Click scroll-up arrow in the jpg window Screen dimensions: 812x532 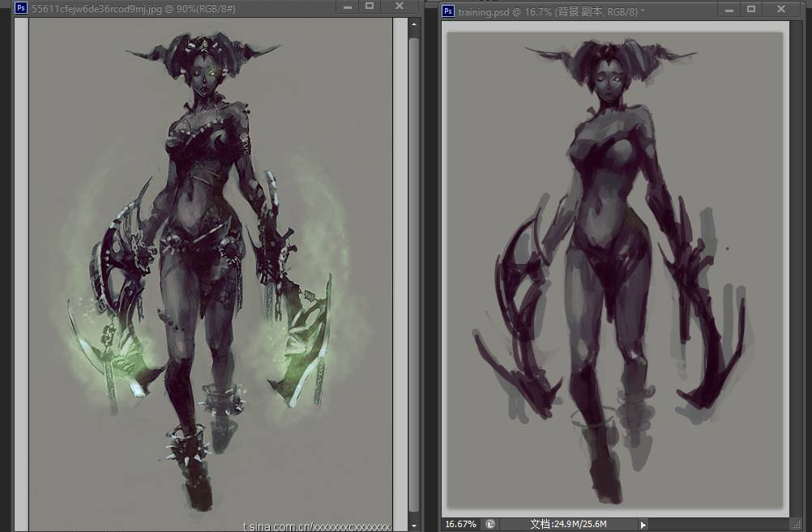point(414,25)
